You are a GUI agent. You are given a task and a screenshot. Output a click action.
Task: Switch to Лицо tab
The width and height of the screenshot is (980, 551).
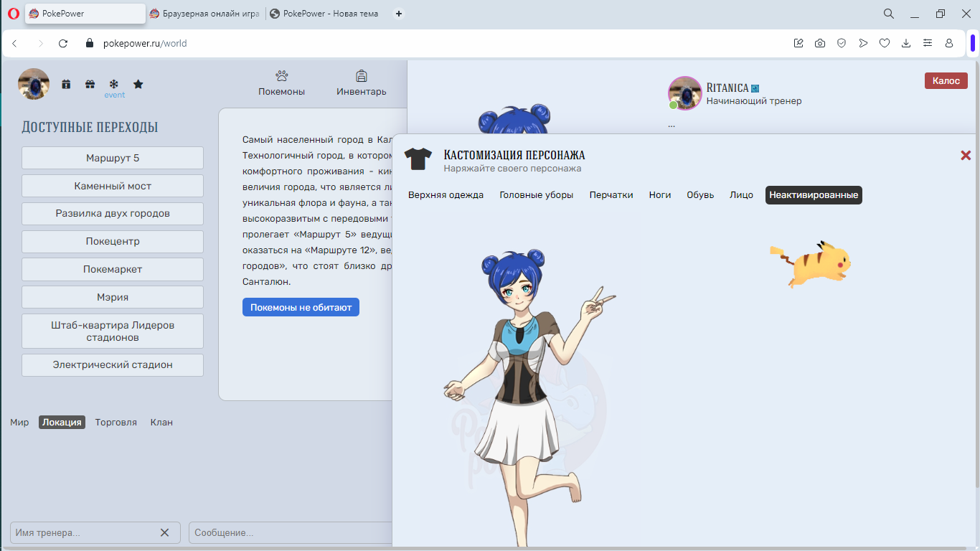[x=741, y=195]
